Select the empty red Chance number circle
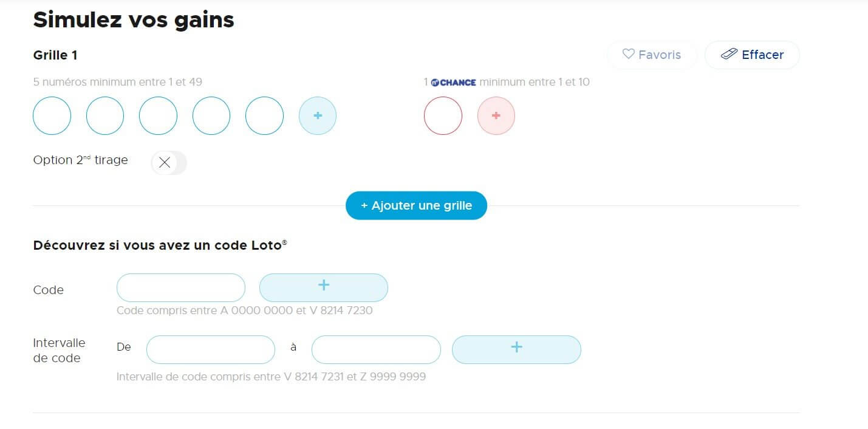This screenshot has height=429, width=868. point(443,115)
